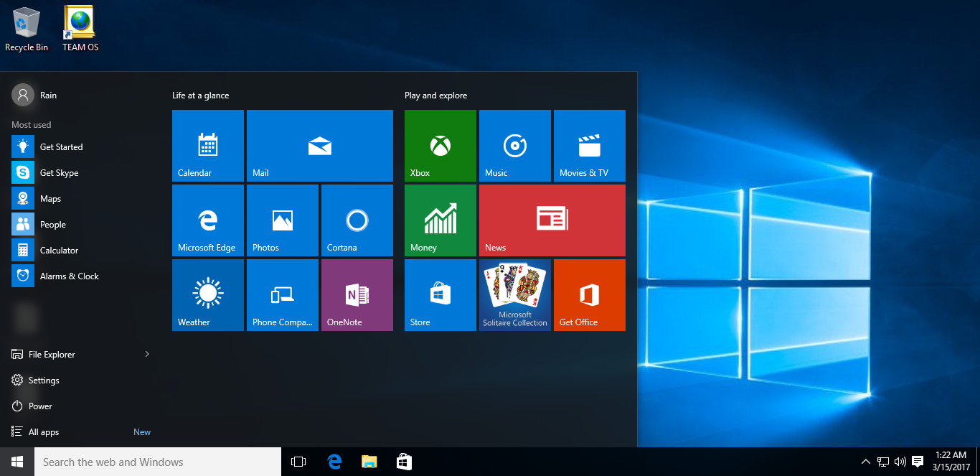Expand File Explorer jump list arrow
980x476 pixels.
click(x=147, y=354)
